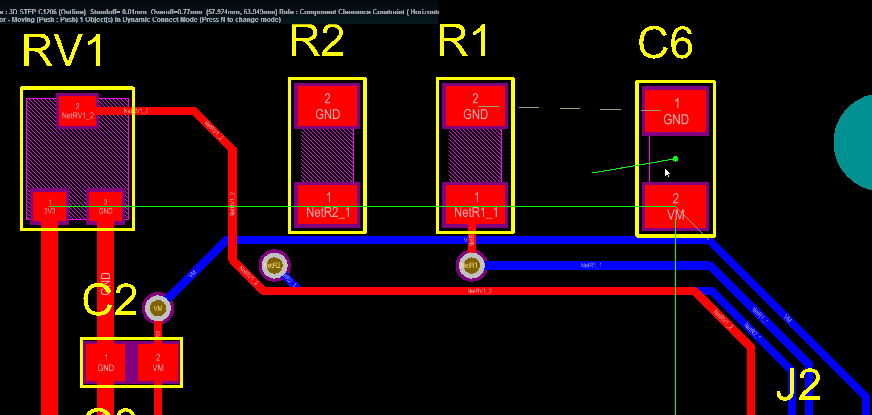Select the R1 designator label
The height and width of the screenshot is (415, 872).
[467, 42]
